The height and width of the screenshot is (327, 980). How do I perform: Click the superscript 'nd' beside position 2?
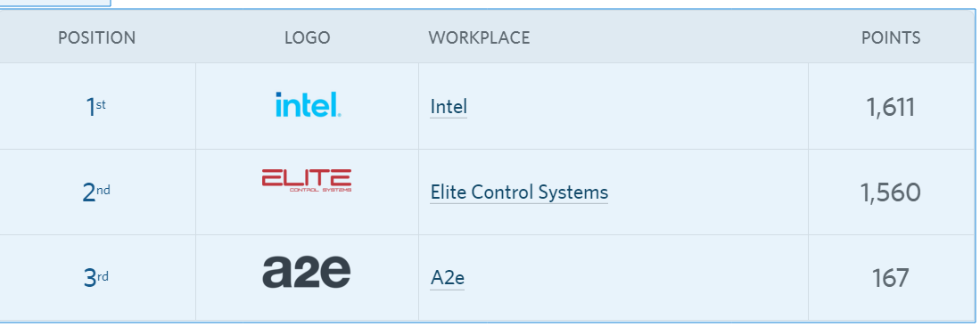(103, 189)
